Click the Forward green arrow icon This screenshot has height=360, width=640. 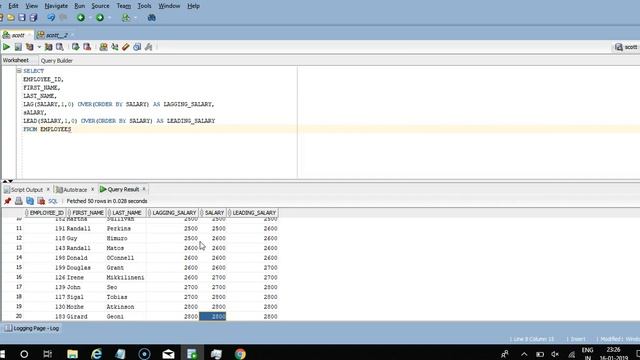point(100,18)
